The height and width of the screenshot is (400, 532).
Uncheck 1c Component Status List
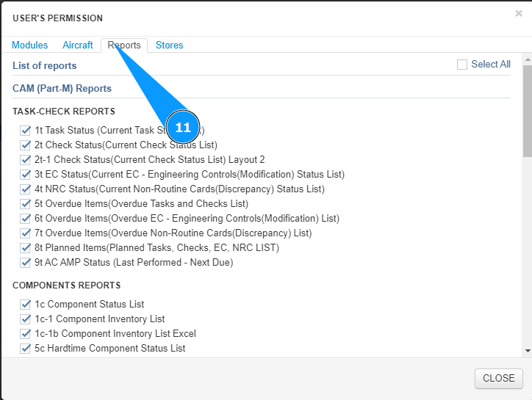pyautogui.click(x=26, y=305)
